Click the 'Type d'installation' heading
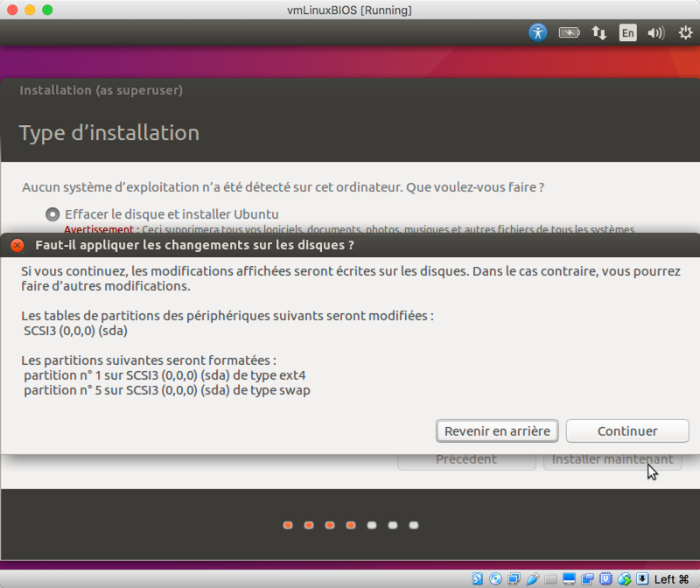 tap(108, 133)
